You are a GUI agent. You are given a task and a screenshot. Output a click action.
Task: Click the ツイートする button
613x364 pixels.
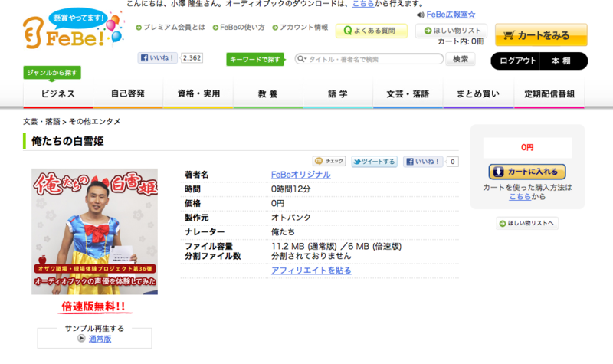pyautogui.click(x=374, y=162)
